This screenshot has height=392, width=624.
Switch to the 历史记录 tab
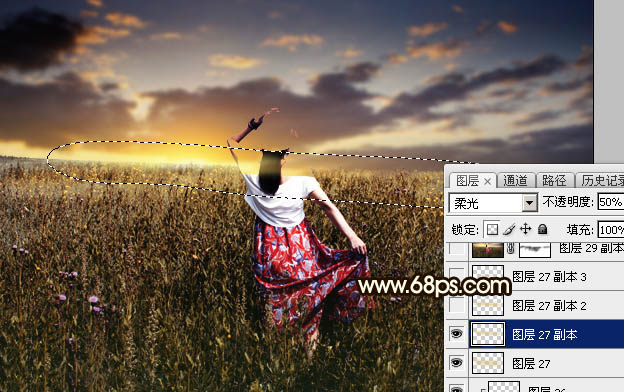tap(601, 181)
